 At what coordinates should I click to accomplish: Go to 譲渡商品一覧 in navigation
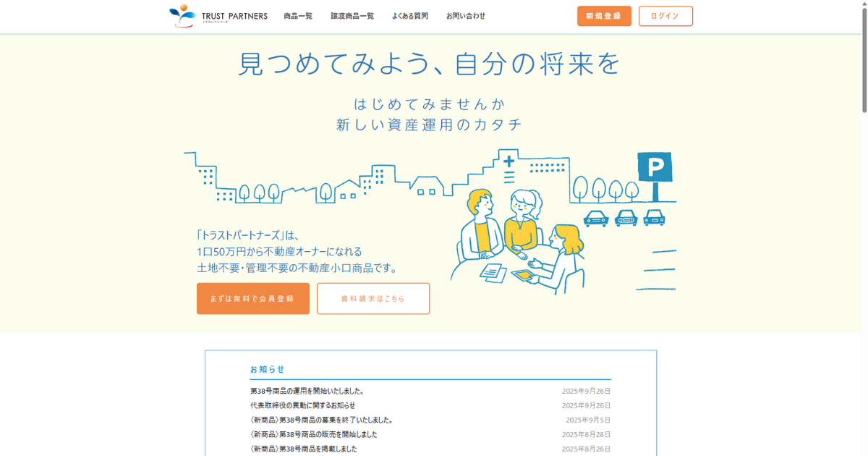click(352, 16)
